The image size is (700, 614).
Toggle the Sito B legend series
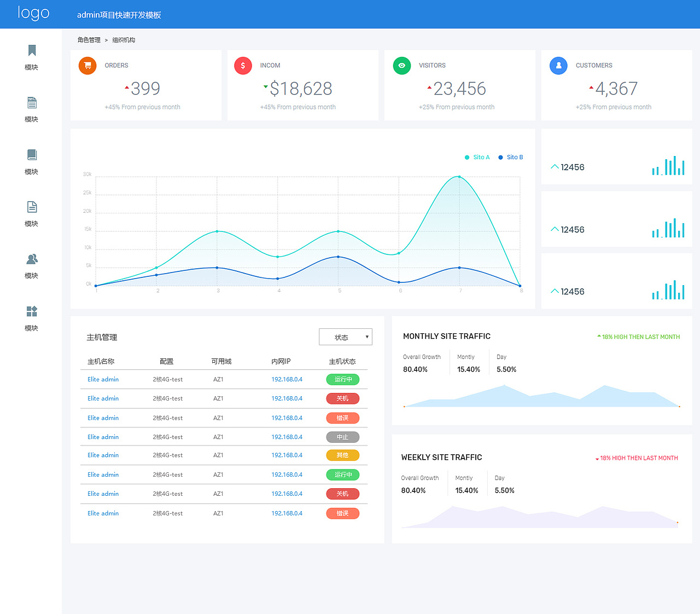tap(510, 157)
